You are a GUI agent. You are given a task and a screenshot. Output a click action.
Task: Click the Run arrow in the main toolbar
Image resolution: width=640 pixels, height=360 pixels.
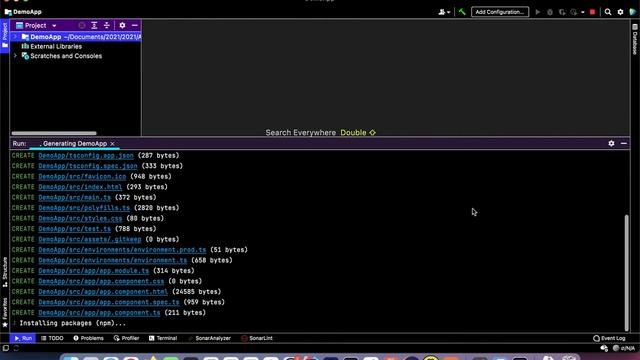point(538,12)
